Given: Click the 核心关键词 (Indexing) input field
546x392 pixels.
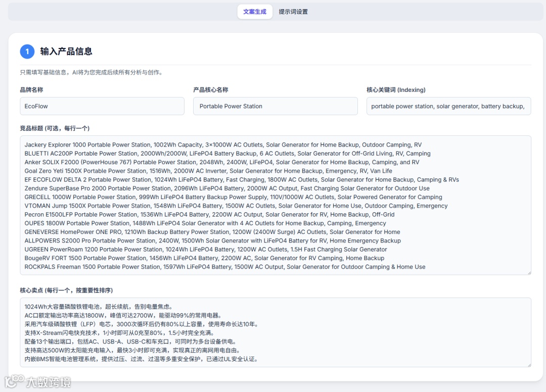Looking at the screenshot, I should pos(448,106).
